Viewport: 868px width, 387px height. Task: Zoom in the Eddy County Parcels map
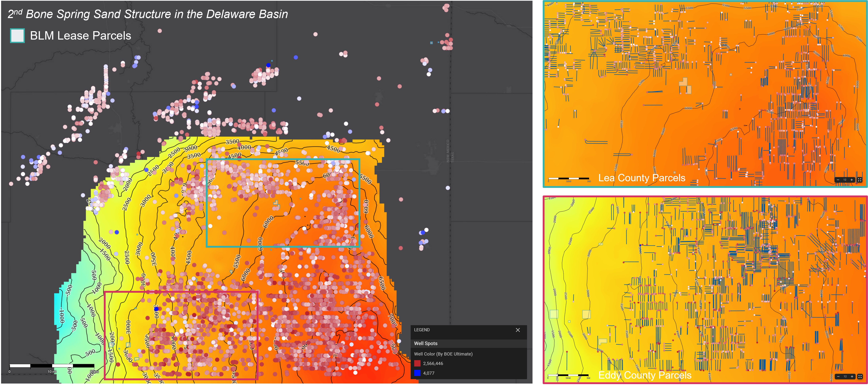[x=852, y=377]
